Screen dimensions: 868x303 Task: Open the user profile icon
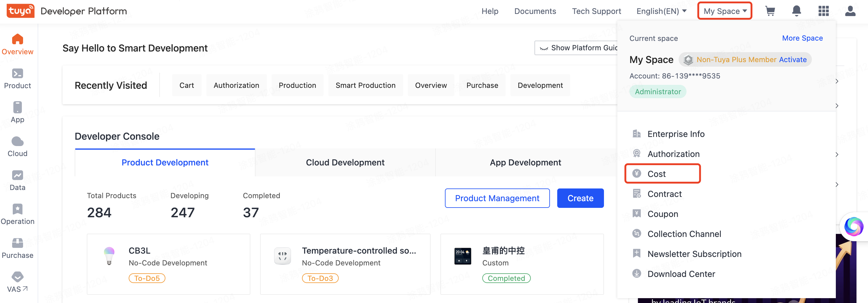click(850, 11)
